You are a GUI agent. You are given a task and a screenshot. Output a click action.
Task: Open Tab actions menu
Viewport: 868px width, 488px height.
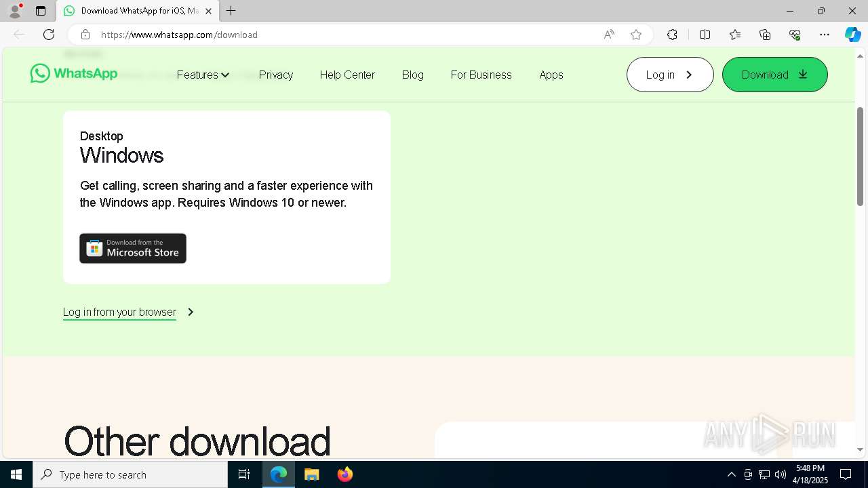pos(41,11)
